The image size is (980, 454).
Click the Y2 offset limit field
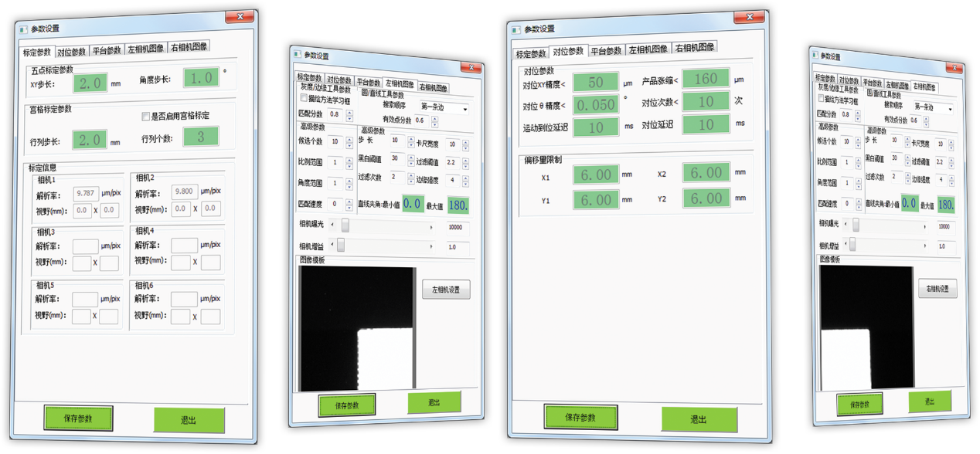pyautogui.click(x=706, y=198)
